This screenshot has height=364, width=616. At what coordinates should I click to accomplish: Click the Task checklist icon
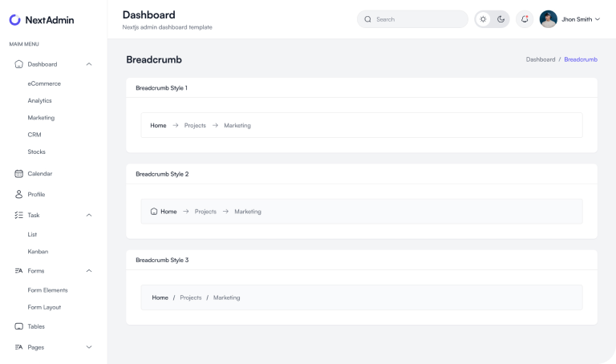(x=19, y=215)
